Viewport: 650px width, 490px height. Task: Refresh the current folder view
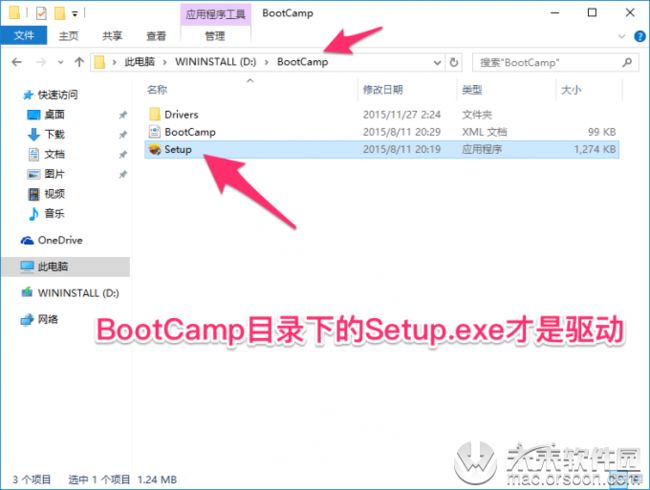pos(454,62)
